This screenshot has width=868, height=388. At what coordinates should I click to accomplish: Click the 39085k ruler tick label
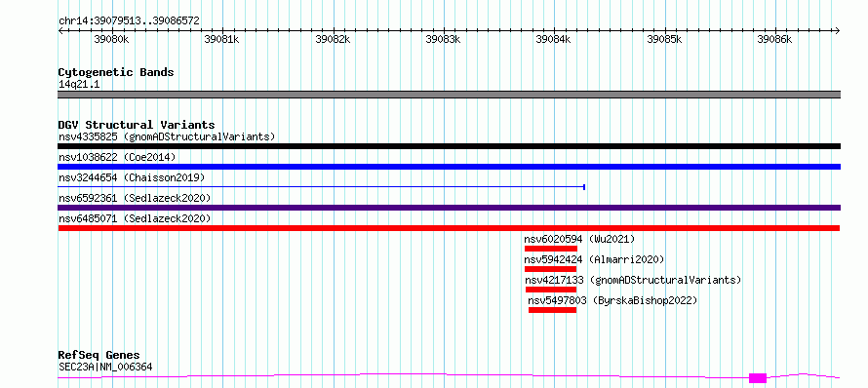point(664,39)
